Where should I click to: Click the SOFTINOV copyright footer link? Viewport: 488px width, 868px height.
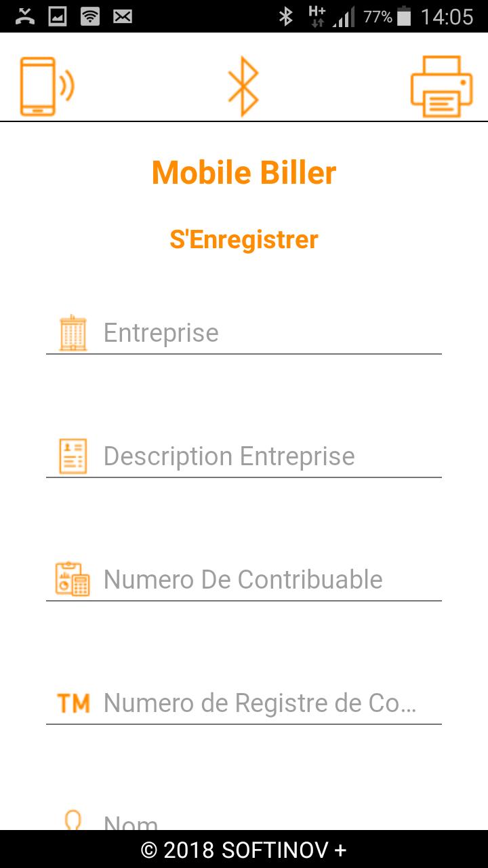pyautogui.click(x=244, y=850)
